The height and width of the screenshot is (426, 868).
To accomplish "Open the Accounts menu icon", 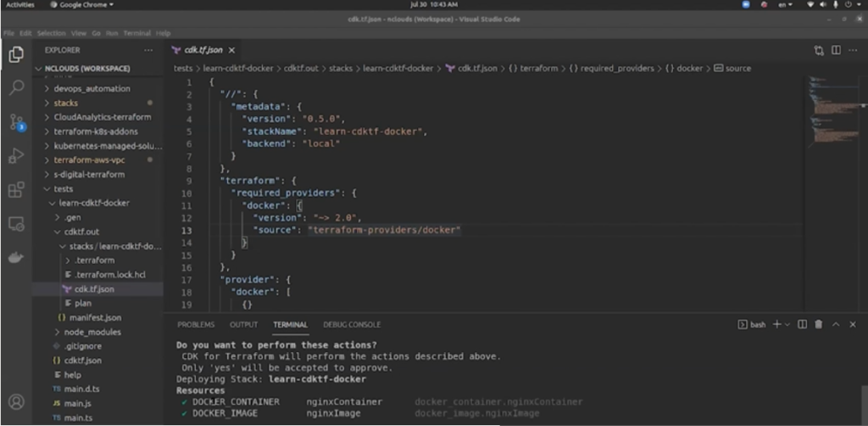I will pyautogui.click(x=16, y=401).
